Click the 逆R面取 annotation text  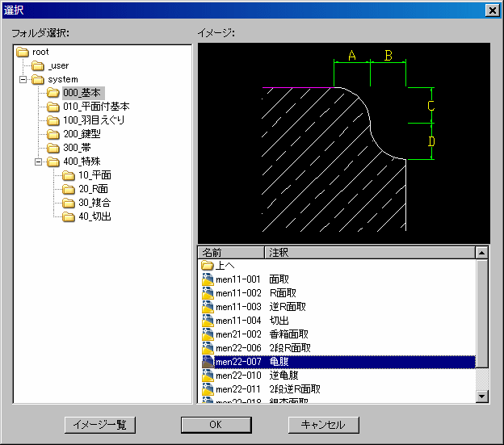point(288,307)
